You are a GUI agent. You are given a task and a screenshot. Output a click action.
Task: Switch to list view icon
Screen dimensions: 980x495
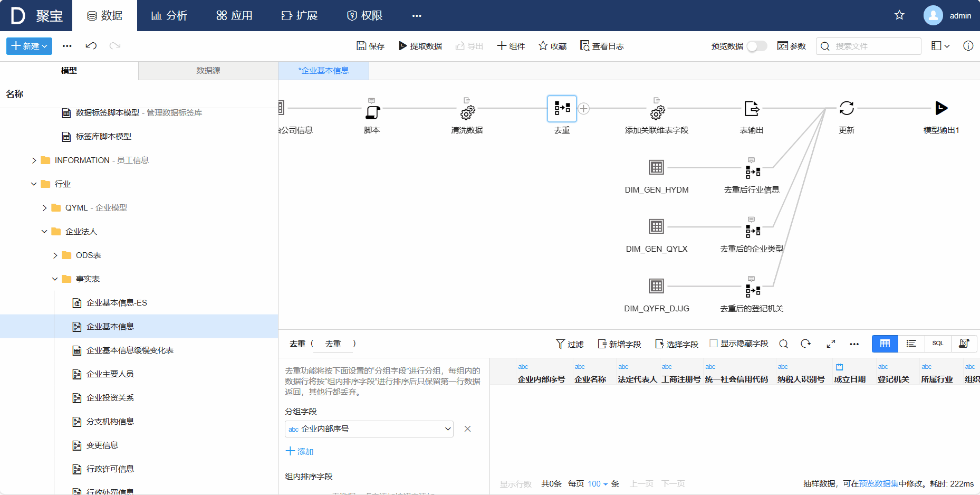pyautogui.click(x=911, y=344)
